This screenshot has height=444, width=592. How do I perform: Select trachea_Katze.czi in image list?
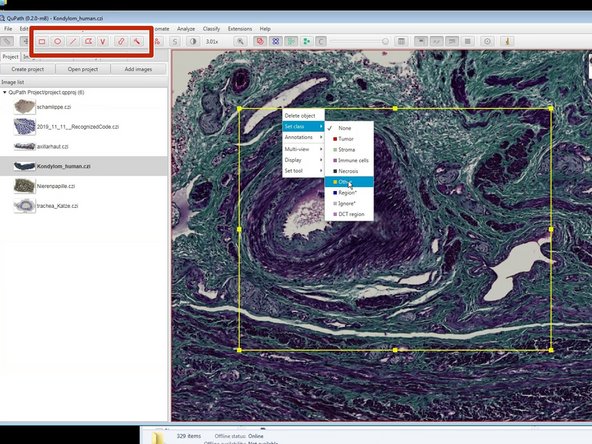tap(57, 206)
